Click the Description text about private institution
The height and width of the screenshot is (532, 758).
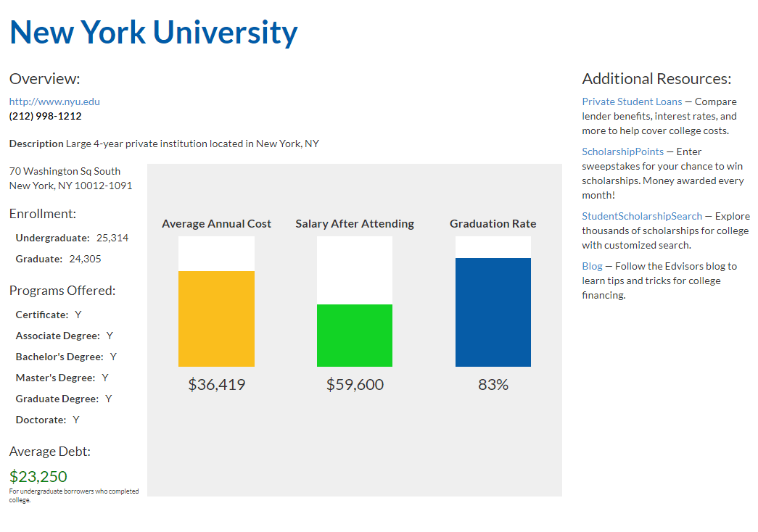165,144
